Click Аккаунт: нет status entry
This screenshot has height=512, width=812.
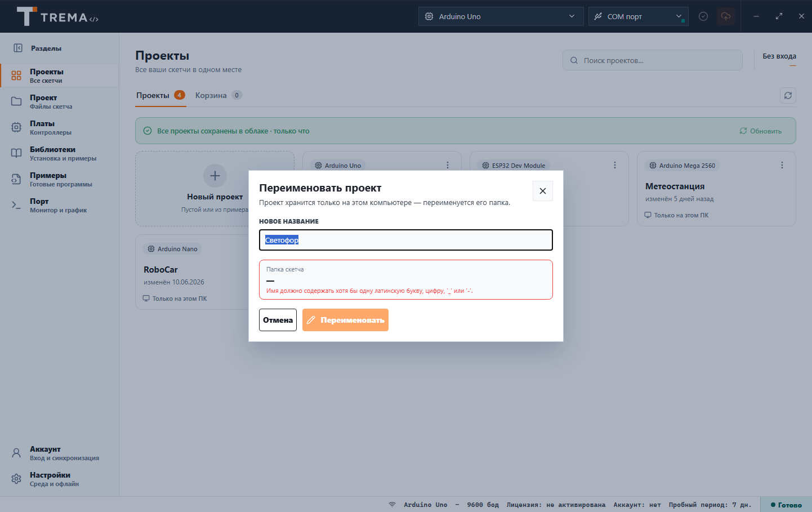(x=637, y=505)
